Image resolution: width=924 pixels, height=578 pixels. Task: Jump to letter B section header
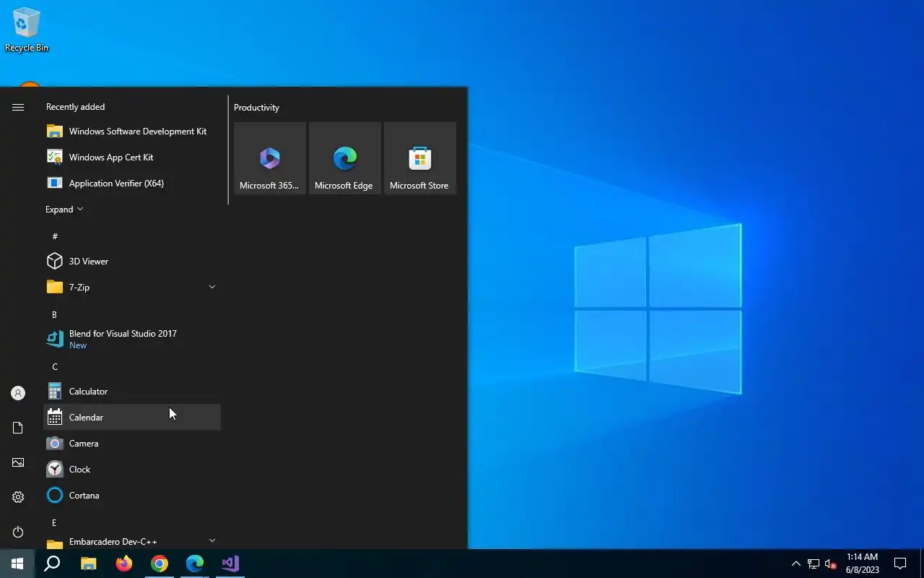click(54, 314)
